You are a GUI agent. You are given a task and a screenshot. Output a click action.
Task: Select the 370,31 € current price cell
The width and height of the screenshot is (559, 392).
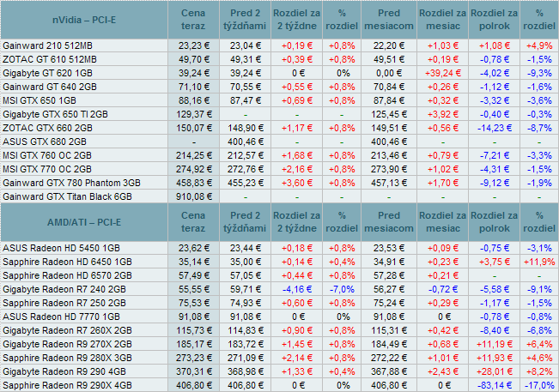[x=194, y=371]
